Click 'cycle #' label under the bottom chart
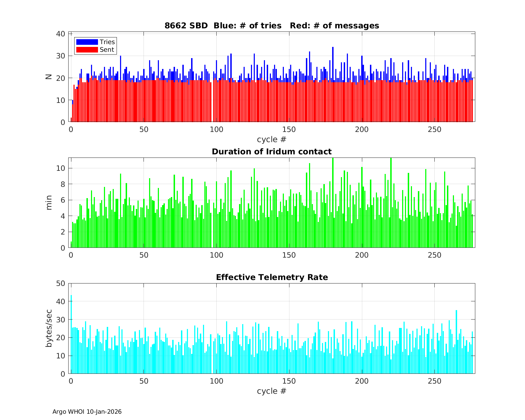The height and width of the screenshot is (420, 525). point(272,391)
